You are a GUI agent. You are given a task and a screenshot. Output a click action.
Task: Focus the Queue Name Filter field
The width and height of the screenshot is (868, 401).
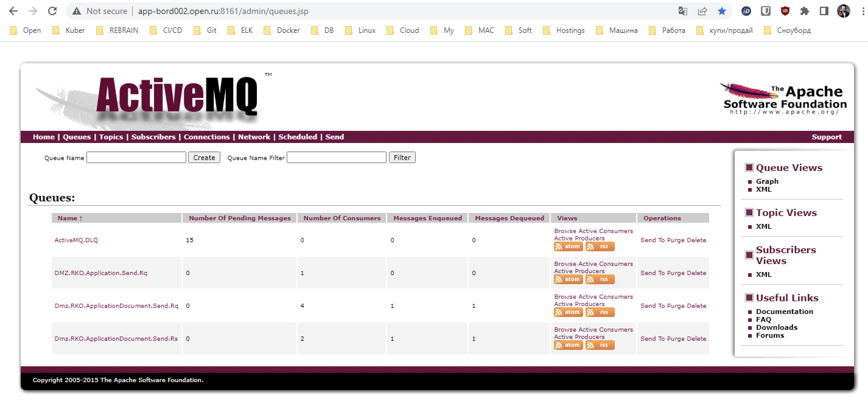(336, 157)
